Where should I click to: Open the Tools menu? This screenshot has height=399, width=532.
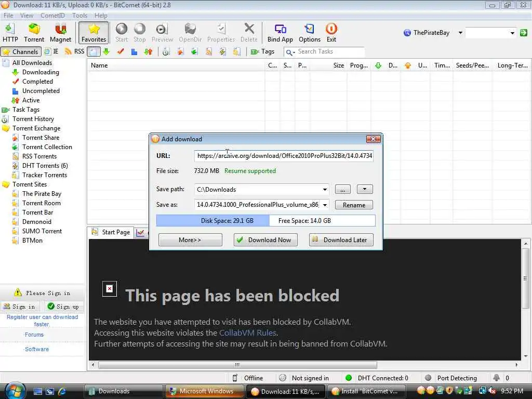(79, 16)
